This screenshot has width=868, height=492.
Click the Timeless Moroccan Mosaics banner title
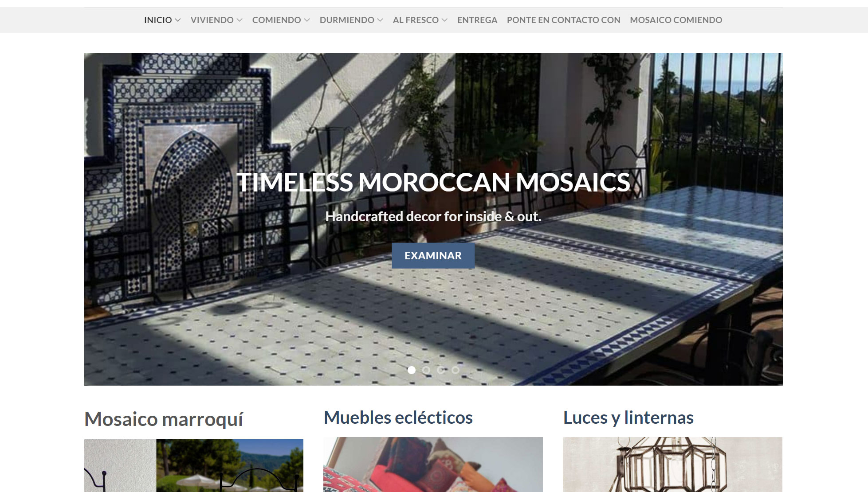tap(433, 182)
